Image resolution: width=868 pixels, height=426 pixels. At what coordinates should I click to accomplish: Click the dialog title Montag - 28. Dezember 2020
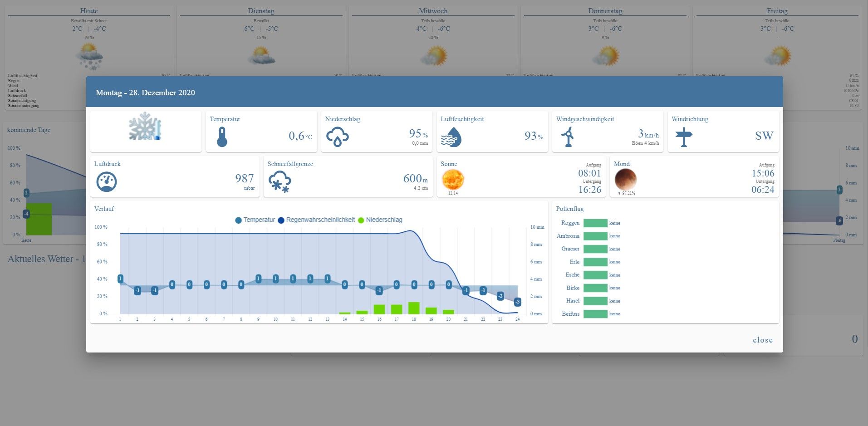click(145, 93)
